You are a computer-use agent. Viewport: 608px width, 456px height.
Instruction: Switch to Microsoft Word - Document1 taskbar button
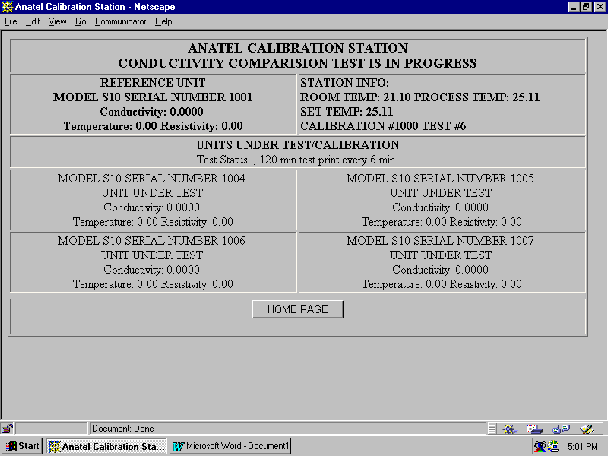coord(231,446)
